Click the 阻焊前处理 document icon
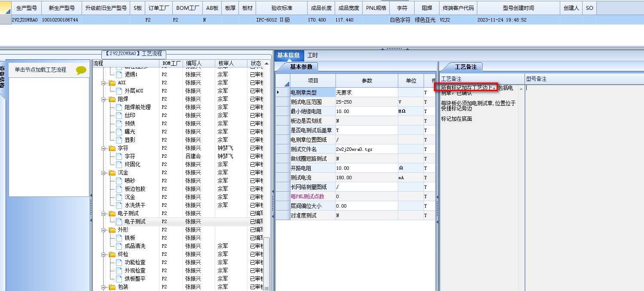The width and height of the screenshot is (644, 291). click(119, 107)
